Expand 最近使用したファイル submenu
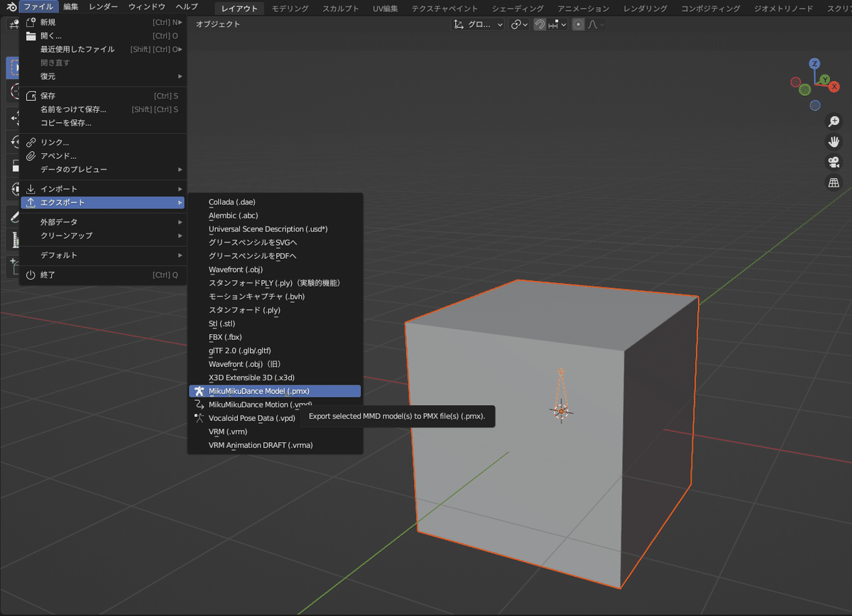 click(103, 49)
